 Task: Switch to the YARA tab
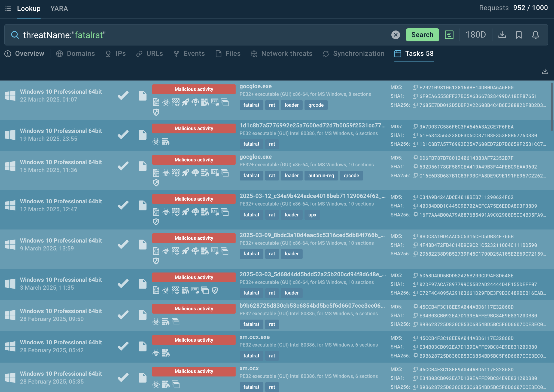pos(59,8)
